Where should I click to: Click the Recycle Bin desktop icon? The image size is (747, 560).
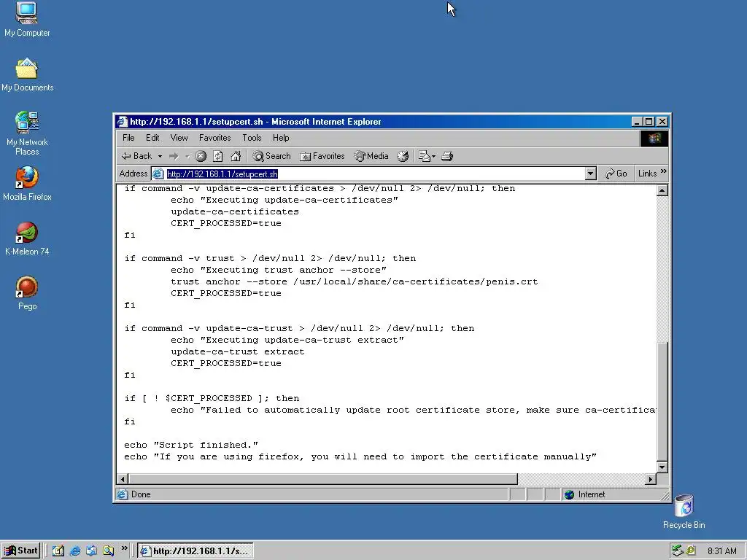pyautogui.click(x=684, y=513)
